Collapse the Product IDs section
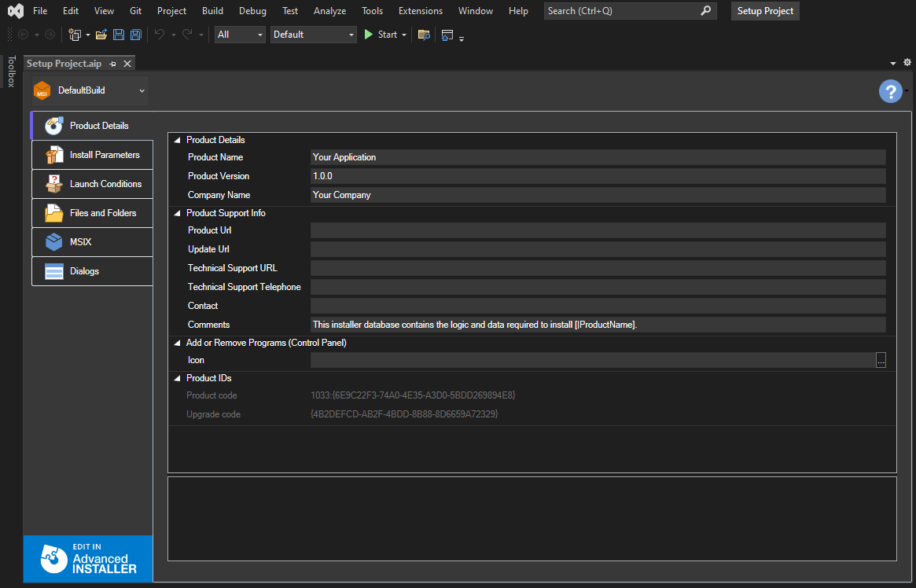Screen dimensions: 916x588 click(177, 378)
